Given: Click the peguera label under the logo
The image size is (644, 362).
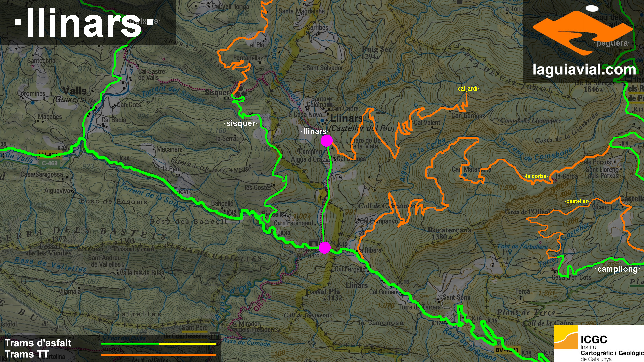Looking at the screenshot, I should (611, 43).
